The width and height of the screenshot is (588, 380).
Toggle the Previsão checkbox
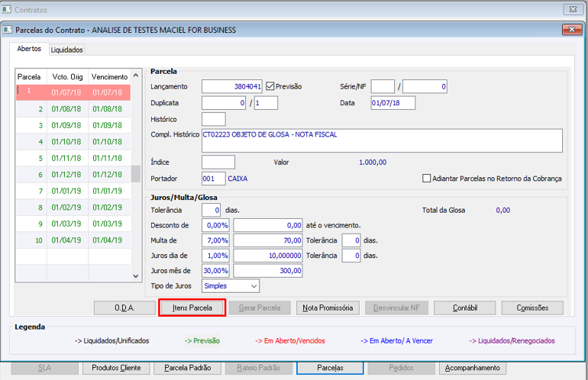click(x=270, y=86)
